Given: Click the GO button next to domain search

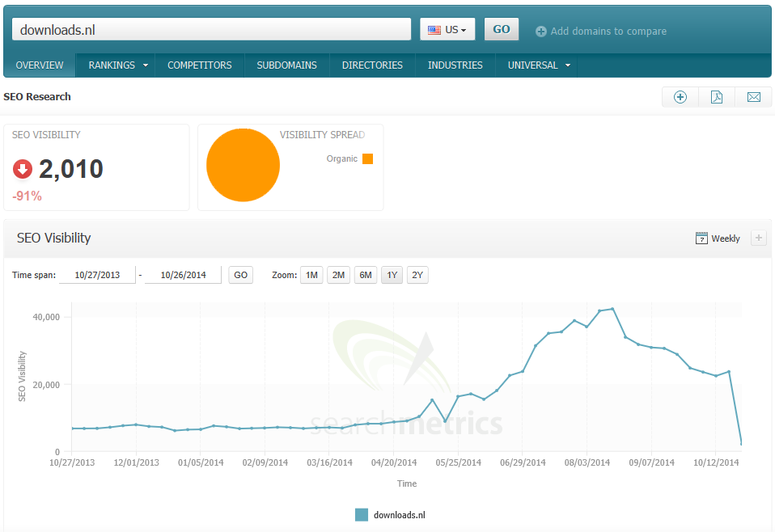Looking at the screenshot, I should click(502, 29).
